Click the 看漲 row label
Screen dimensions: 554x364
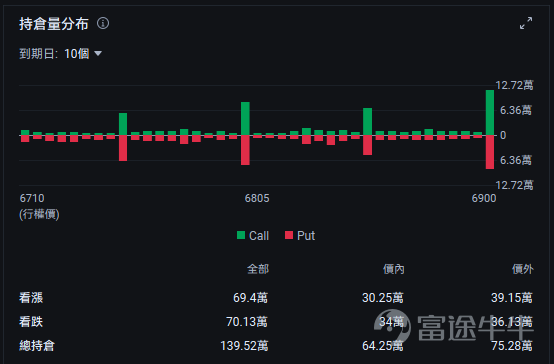point(31,298)
